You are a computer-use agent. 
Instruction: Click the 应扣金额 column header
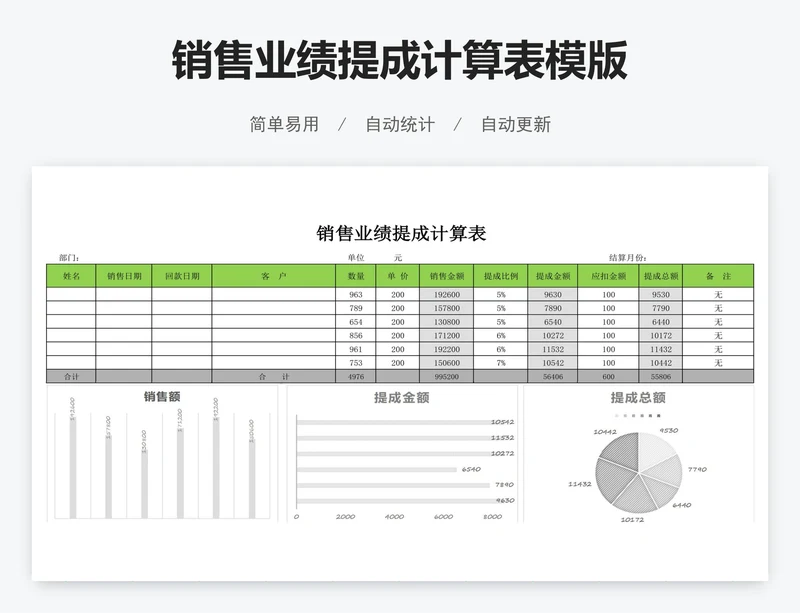click(x=608, y=276)
